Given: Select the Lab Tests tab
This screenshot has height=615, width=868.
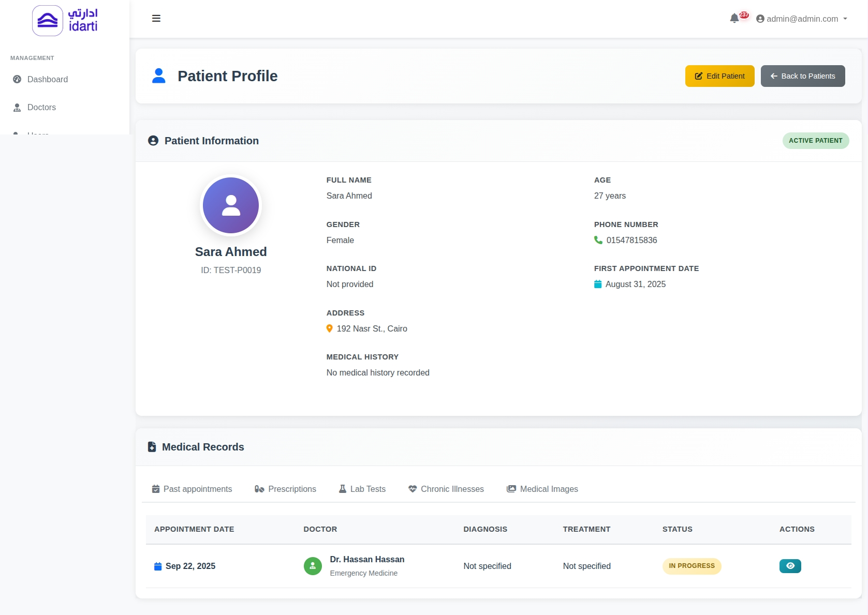Looking at the screenshot, I should 362,489.
